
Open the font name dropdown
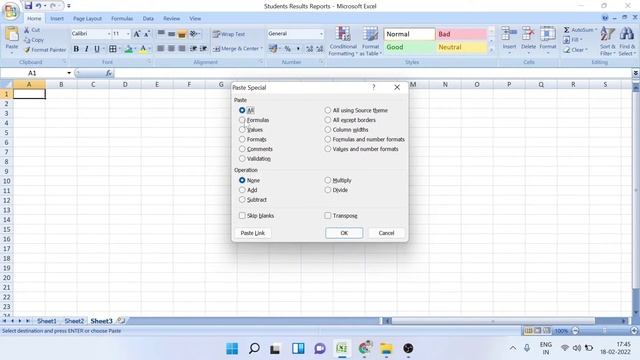109,34
